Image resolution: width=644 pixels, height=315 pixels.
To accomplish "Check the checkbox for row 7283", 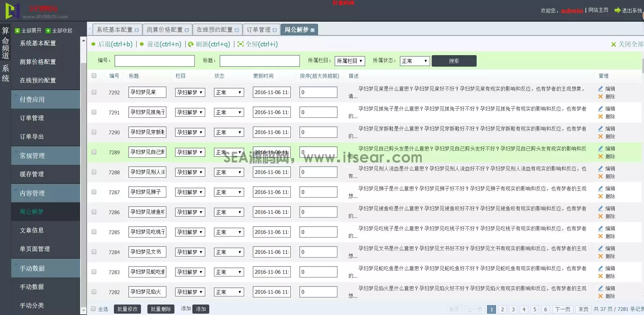I will tap(94, 272).
